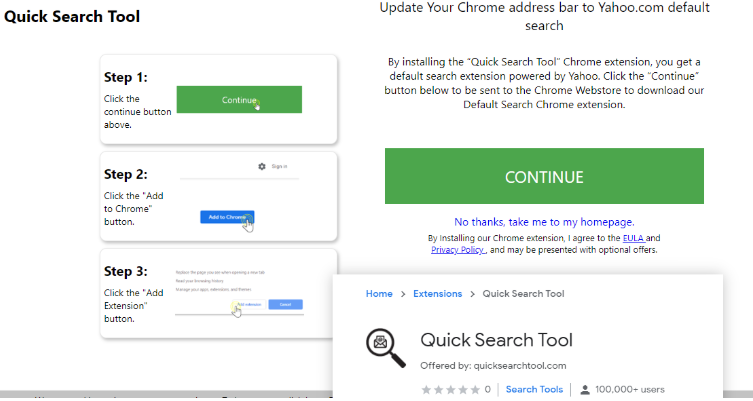The image size is (753, 401).
Task: Click the Quick Search Tool breadcrumb text
Action: click(x=523, y=293)
